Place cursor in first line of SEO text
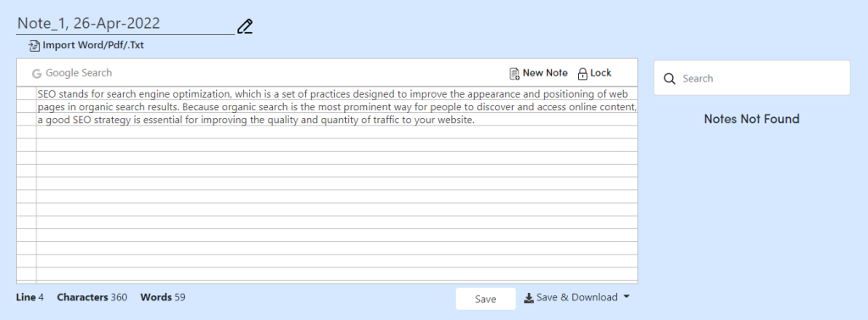 tap(333, 93)
